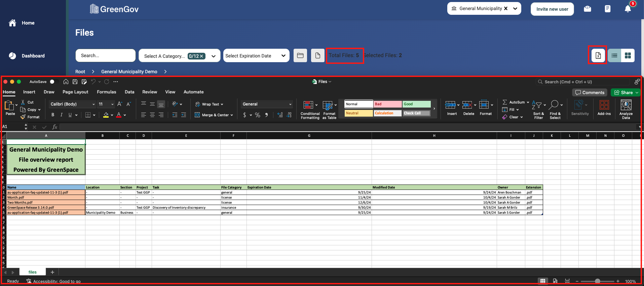Select Page Break Preview in status bar

click(567, 281)
